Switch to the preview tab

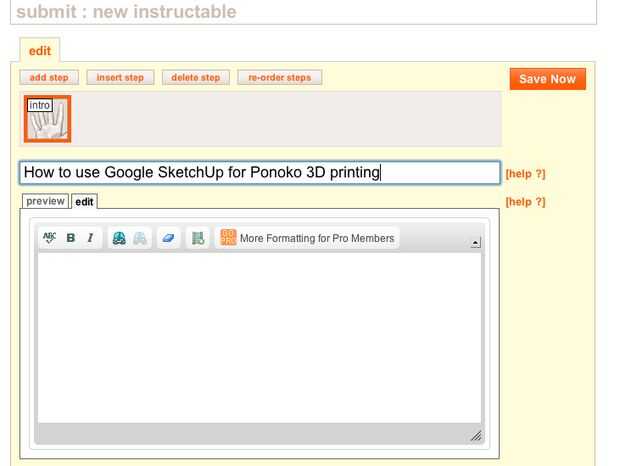pos(45,201)
